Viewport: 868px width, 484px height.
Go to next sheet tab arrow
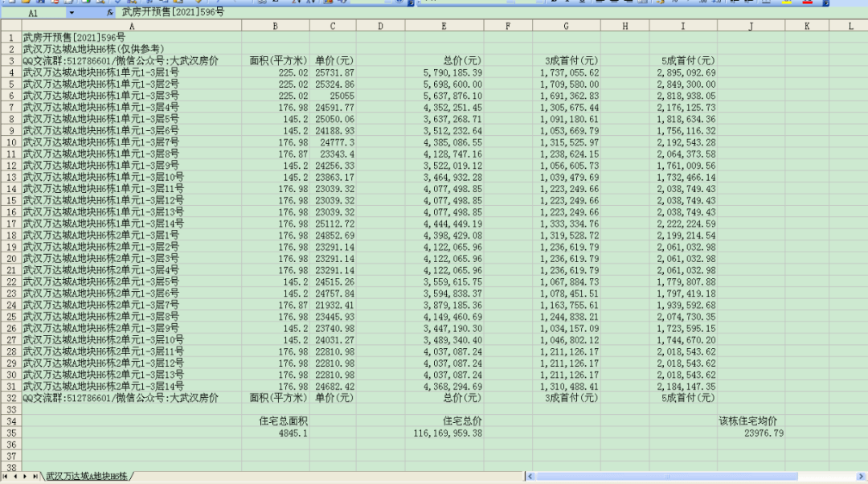[25, 476]
